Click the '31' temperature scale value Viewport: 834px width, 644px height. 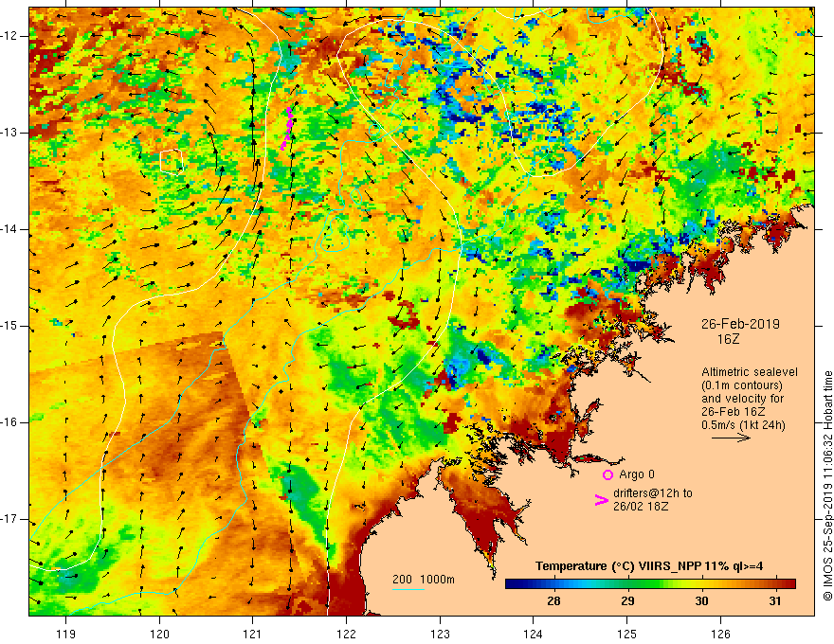tap(775, 600)
